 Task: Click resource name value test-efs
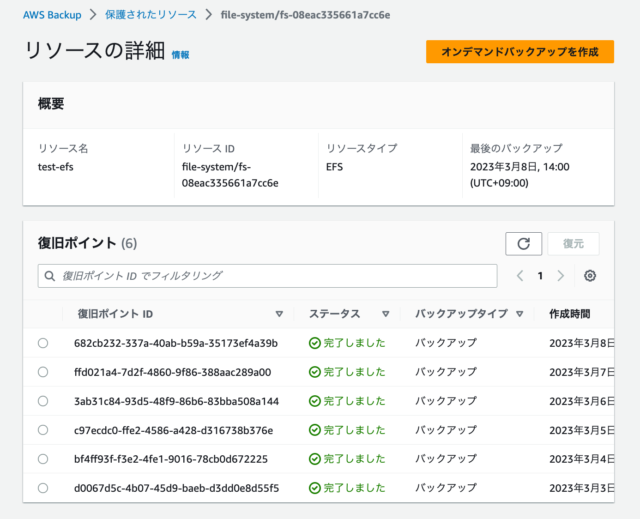56,167
